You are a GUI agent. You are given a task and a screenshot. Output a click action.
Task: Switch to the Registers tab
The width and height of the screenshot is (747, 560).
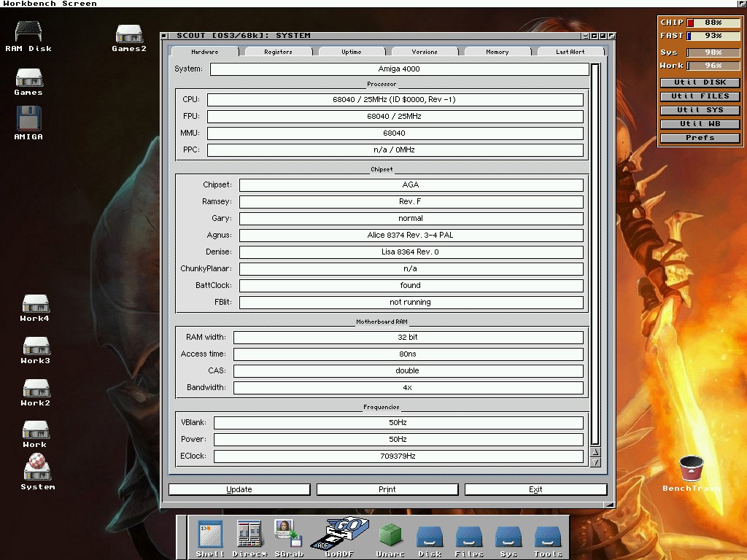tap(278, 52)
